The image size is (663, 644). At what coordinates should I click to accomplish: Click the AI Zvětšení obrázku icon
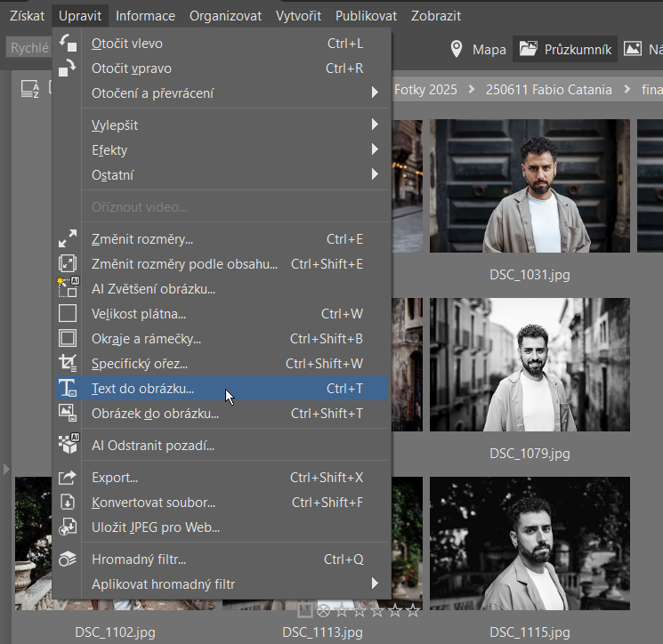click(68, 288)
